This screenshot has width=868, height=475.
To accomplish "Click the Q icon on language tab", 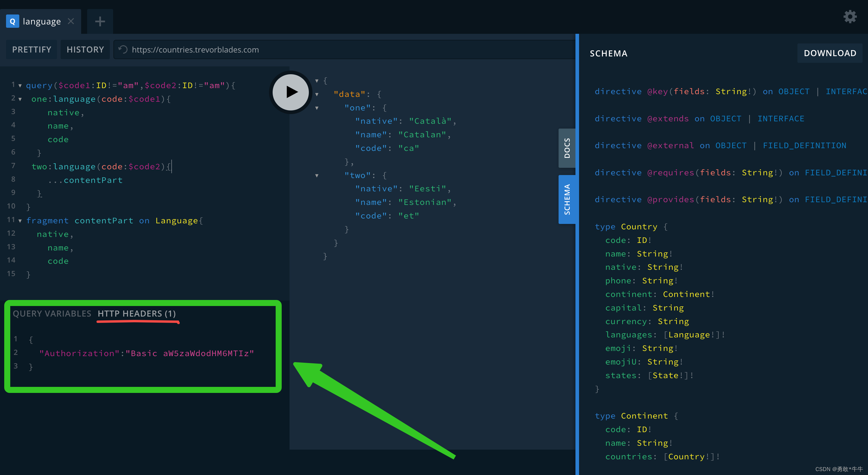I will (12, 21).
